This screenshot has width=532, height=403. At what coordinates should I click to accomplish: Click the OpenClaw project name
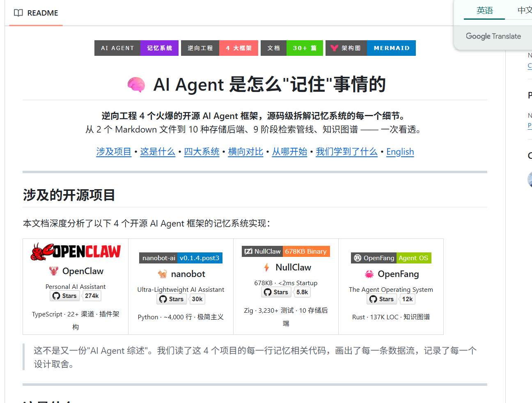(83, 271)
